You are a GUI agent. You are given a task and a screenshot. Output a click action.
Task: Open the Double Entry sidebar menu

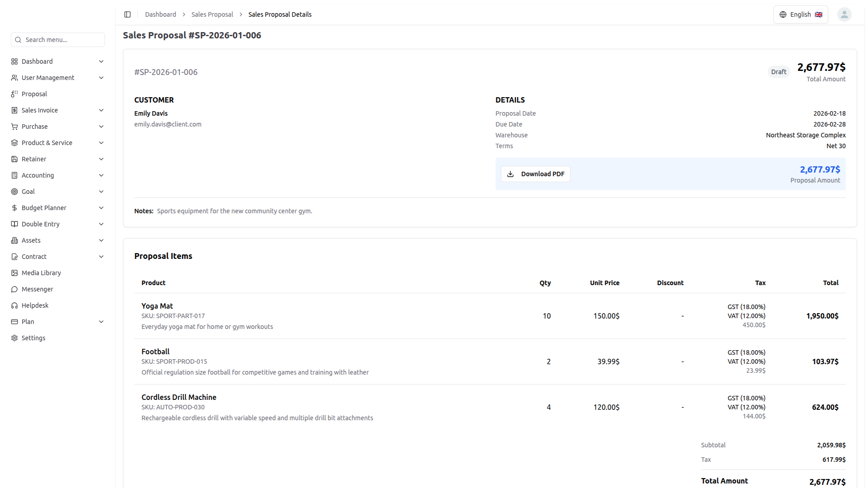[41, 224]
